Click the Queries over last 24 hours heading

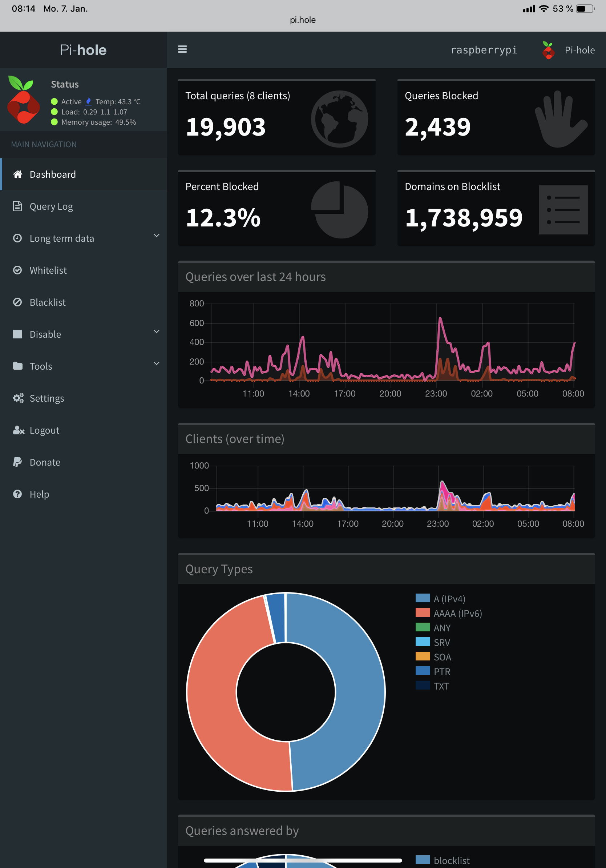click(255, 277)
